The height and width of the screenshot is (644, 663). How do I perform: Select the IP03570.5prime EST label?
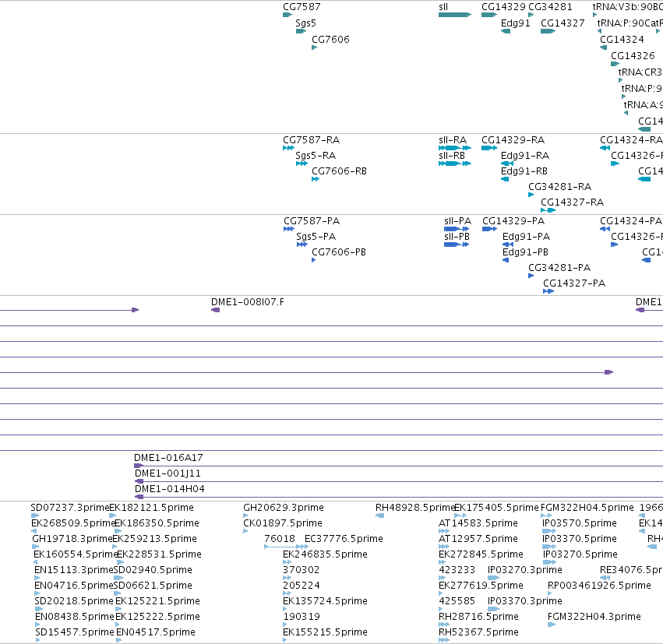click(x=580, y=523)
